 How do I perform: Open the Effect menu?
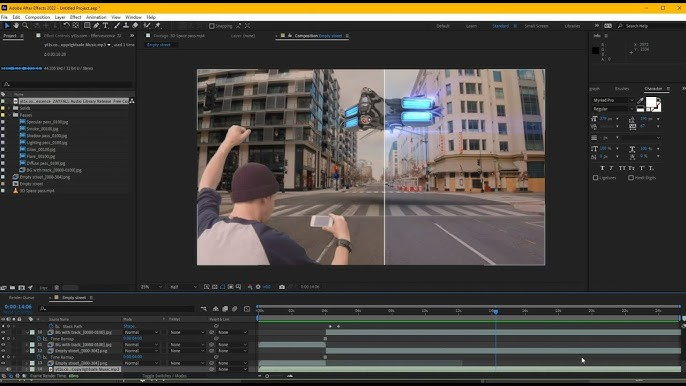coord(75,17)
